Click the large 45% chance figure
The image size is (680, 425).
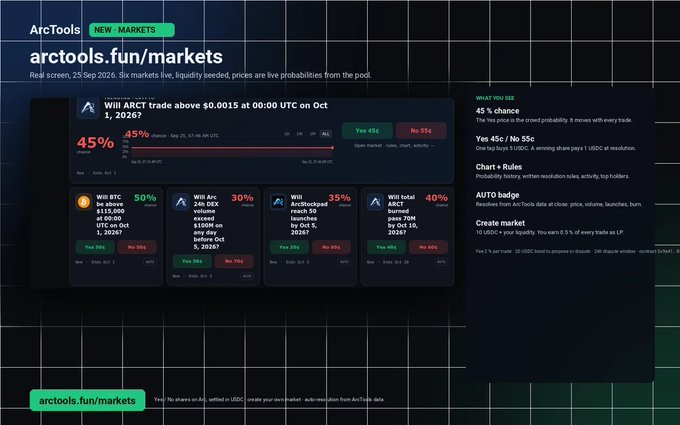point(95,143)
